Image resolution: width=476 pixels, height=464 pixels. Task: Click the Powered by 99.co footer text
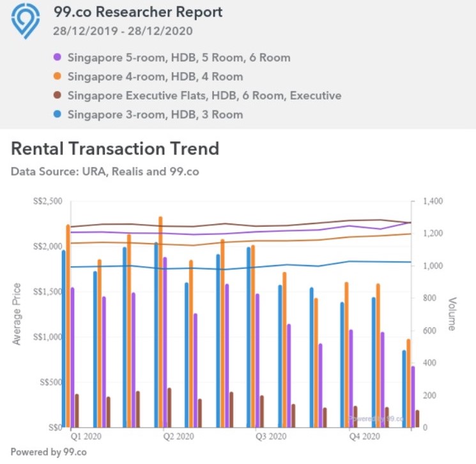(x=49, y=452)
